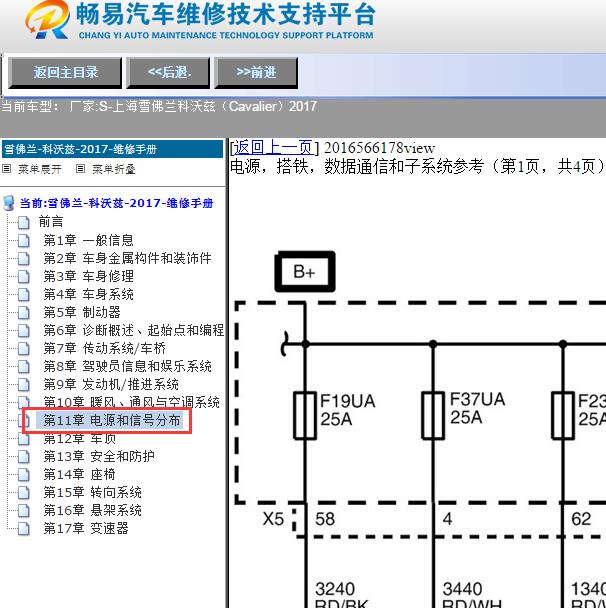Click the B+ terminal in diagram
Viewport: 606px width, 608px height.
coord(305,271)
